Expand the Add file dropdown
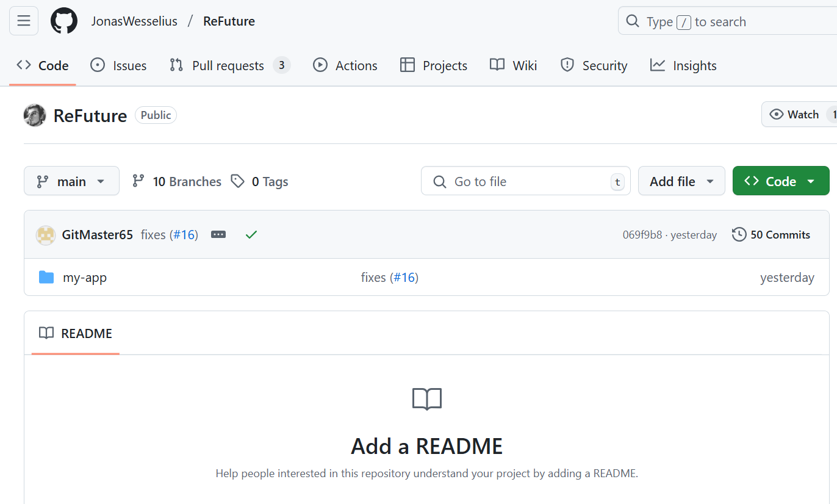 click(681, 181)
